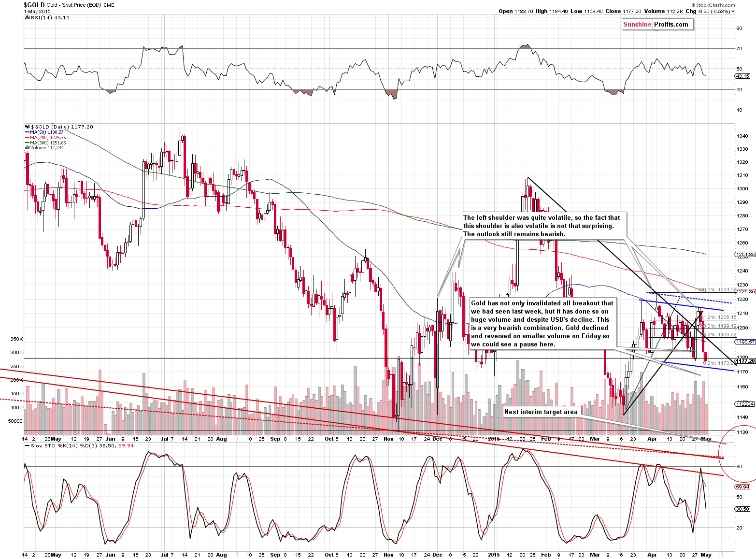The image size is (756, 559).
Task: Click the 59.94 stochastic axis tag
Action: click(x=742, y=487)
